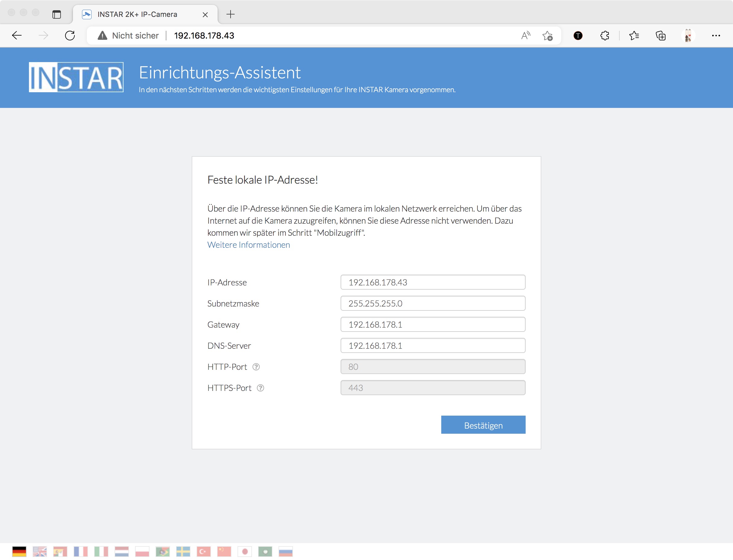The image size is (733, 560).
Task: Pick the Turkish flag language
Action: click(204, 551)
